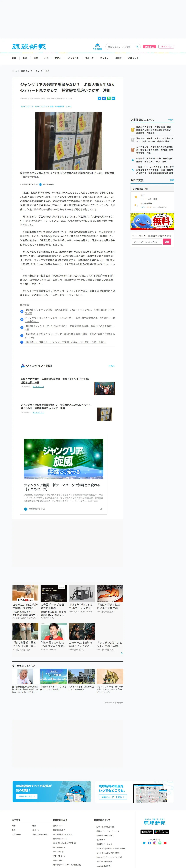This screenshot has height=868, width=186.
Task: Open the ジャングリア旋風 banner image
Action: 63,459
